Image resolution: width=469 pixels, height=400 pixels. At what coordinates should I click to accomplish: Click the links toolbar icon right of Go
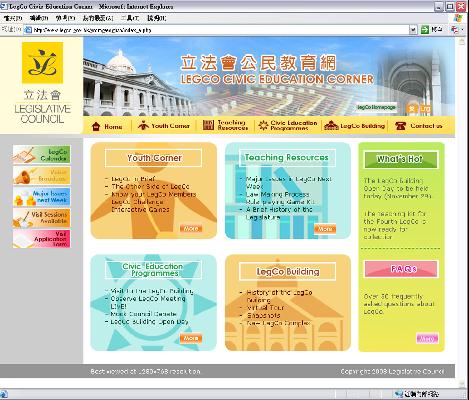[456, 30]
